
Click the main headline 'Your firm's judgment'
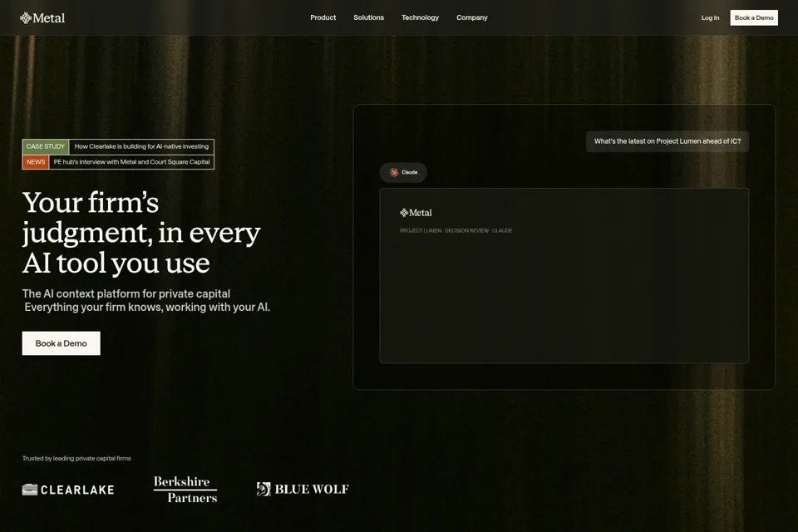(x=141, y=233)
